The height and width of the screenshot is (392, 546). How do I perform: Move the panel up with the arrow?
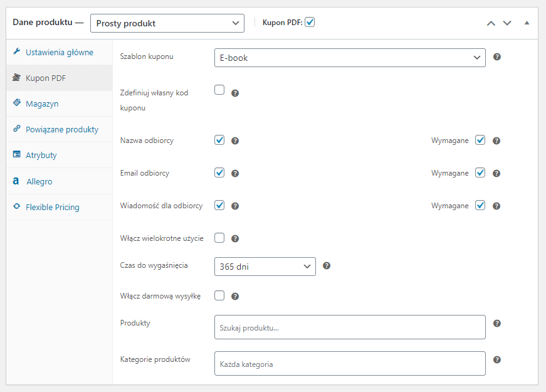coord(491,23)
